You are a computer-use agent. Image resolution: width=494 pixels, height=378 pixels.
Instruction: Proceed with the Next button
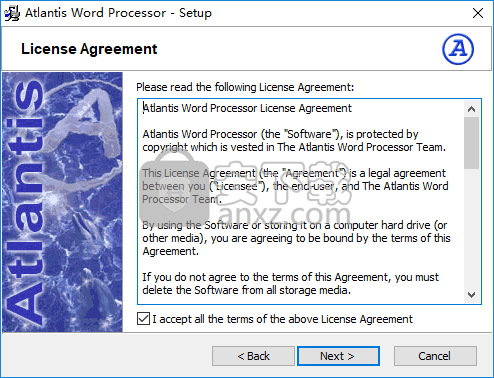point(338,356)
